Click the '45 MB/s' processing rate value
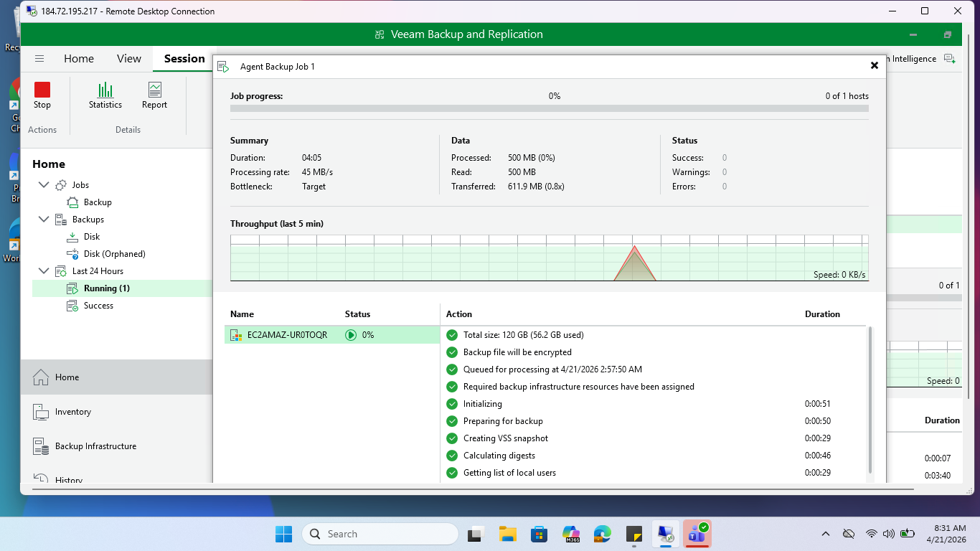This screenshot has width=980, height=551. pyautogui.click(x=317, y=172)
